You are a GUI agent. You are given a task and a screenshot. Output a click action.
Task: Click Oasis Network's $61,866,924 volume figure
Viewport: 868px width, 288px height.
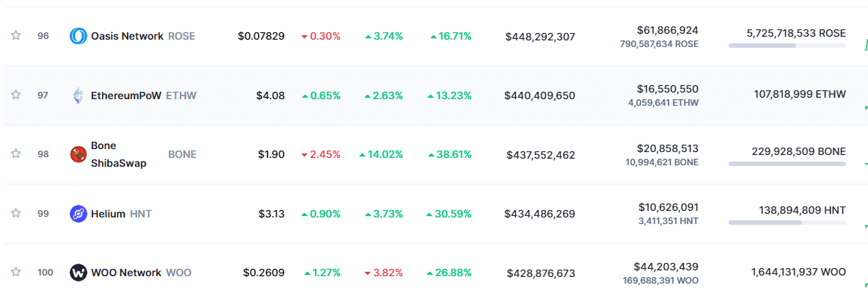[x=668, y=30]
